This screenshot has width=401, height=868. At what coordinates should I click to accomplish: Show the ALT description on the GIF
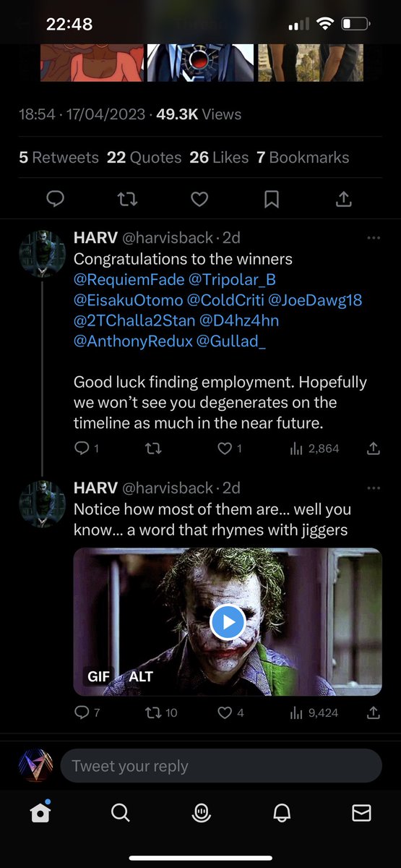tap(141, 676)
